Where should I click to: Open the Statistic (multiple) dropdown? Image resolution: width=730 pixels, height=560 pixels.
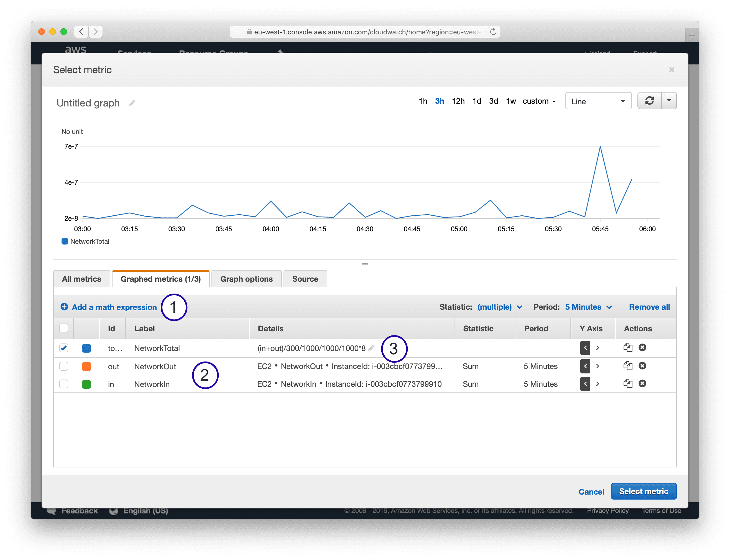[499, 307]
